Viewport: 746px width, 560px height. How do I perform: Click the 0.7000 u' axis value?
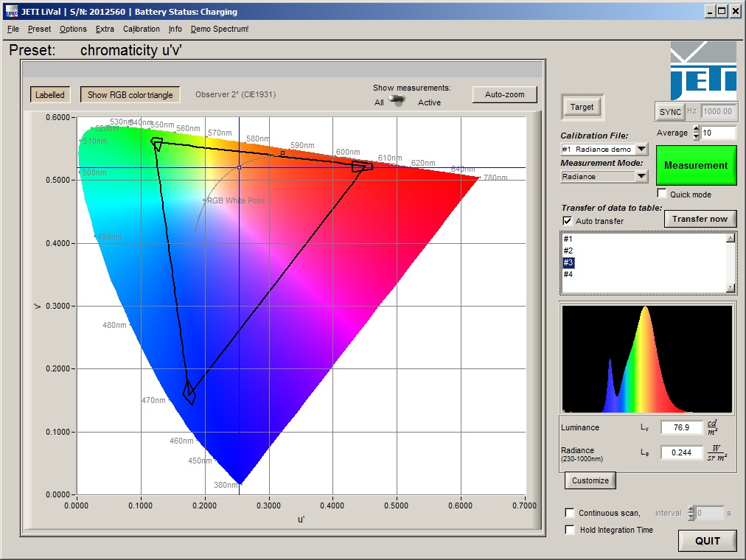point(524,505)
